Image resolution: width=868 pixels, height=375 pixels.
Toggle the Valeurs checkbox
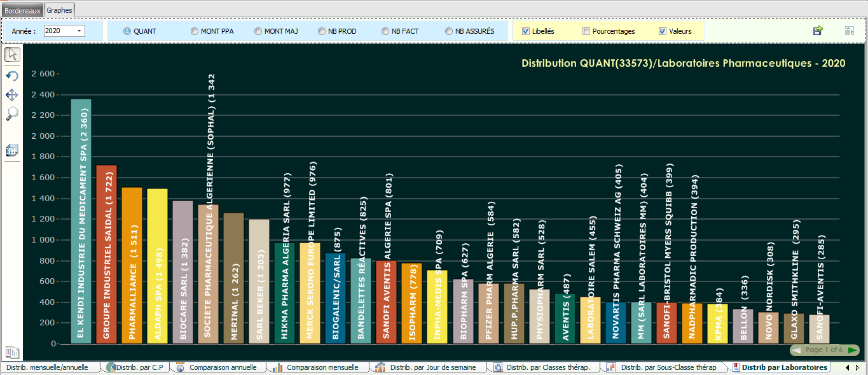[663, 31]
